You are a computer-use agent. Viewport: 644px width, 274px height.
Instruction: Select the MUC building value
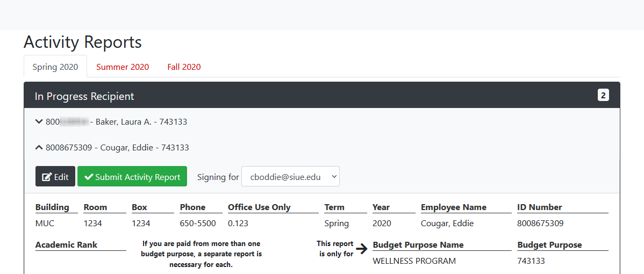(45, 223)
